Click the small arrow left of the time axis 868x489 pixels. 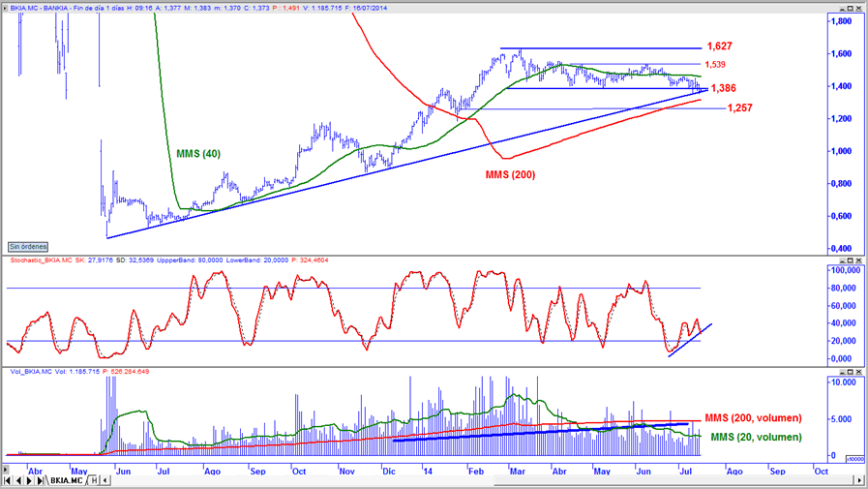tap(6, 470)
